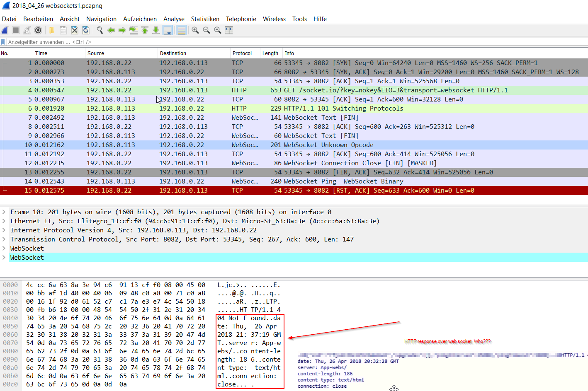
Task: Select packet 2 SYN, ACK row
Action: point(294,72)
